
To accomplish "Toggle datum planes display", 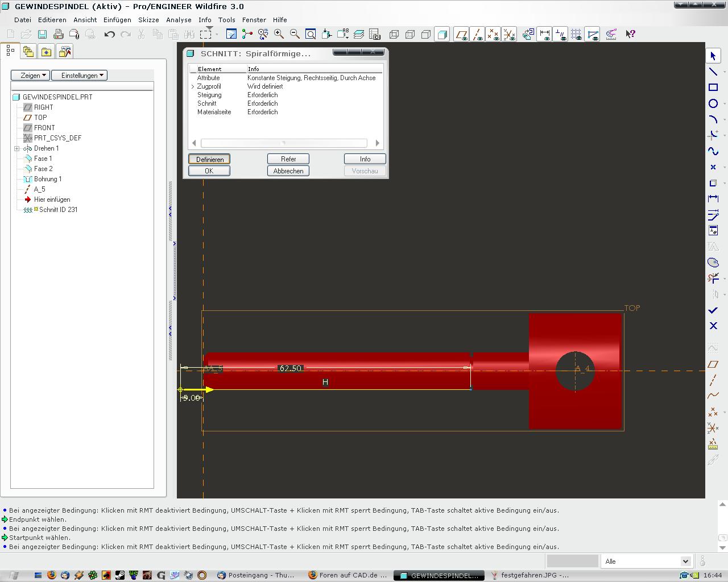I will pyautogui.click(x=461, y=34).
